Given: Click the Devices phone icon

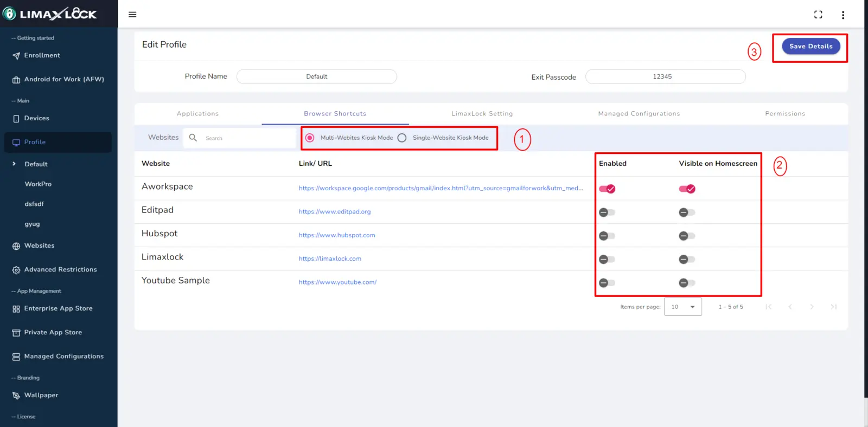Looking at the screenshot, I should (16, 119).
